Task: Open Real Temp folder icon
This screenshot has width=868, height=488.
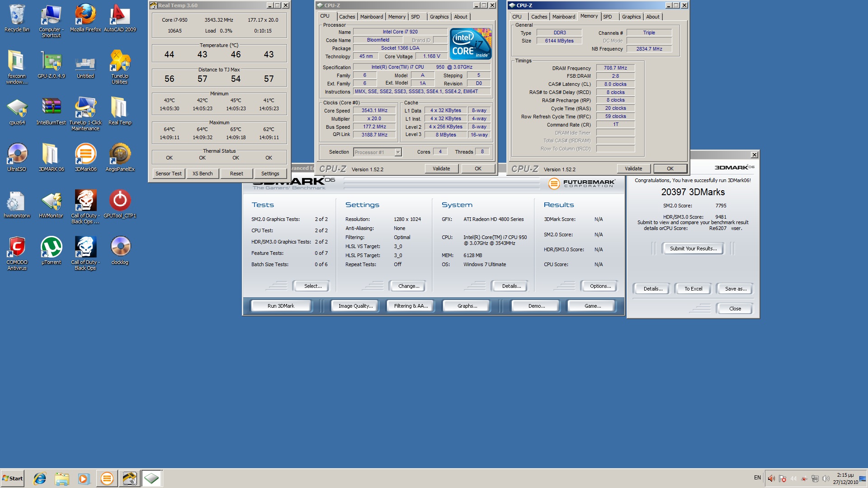Action: 120,111
